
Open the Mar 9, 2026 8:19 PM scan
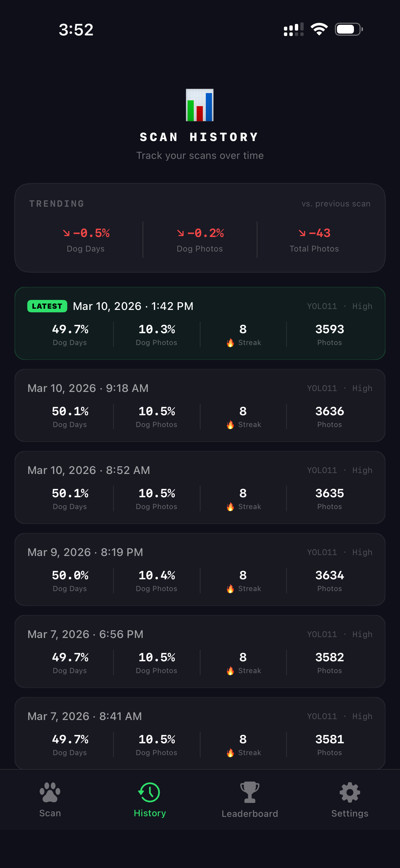pyautogui.click(x=200, y=569)
